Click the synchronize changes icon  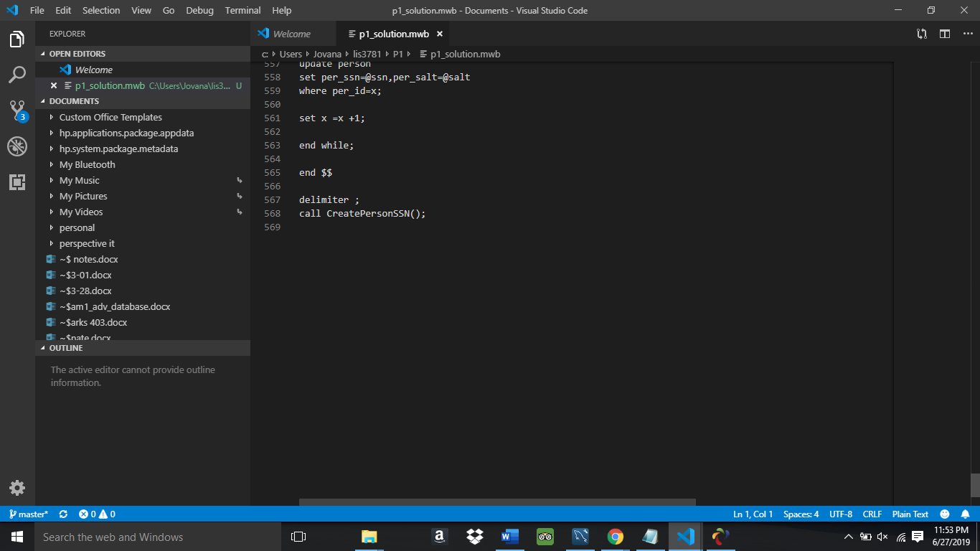tap(63, 514)
